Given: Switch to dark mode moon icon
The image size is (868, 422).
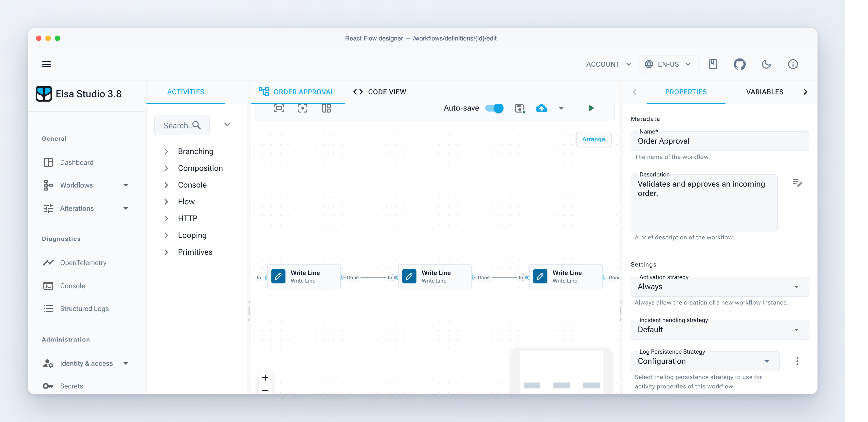Looking at the screenshot, I should tap(766, 64).
